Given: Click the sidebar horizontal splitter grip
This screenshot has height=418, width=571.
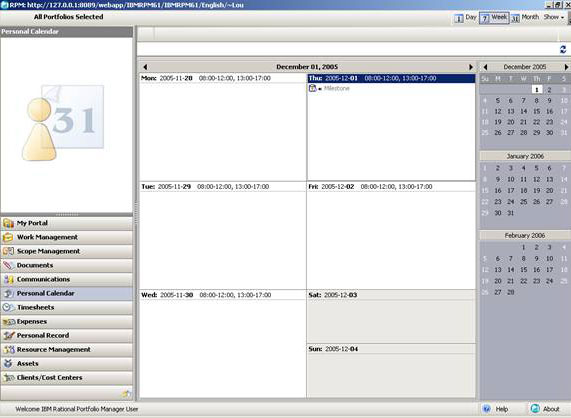Looking at the screenshot, I should (67, 214).
